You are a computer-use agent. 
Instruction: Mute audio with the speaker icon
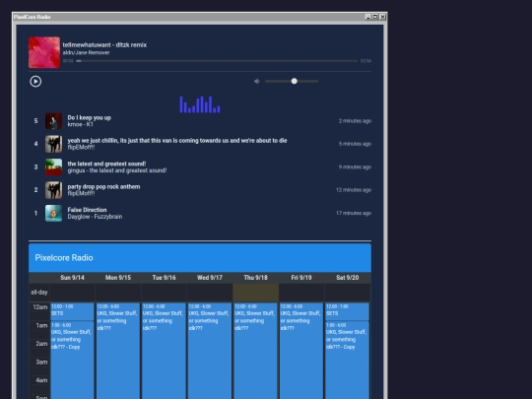257,82
